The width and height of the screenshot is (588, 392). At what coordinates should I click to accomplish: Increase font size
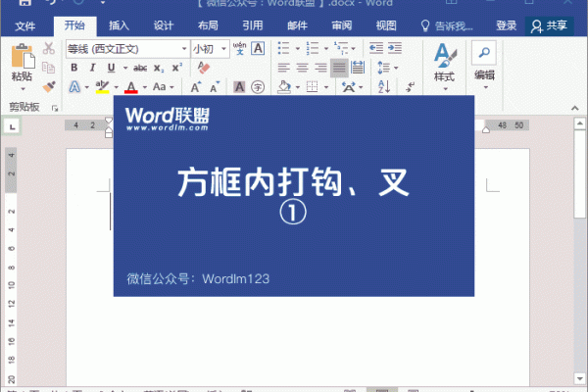[196, 87]
